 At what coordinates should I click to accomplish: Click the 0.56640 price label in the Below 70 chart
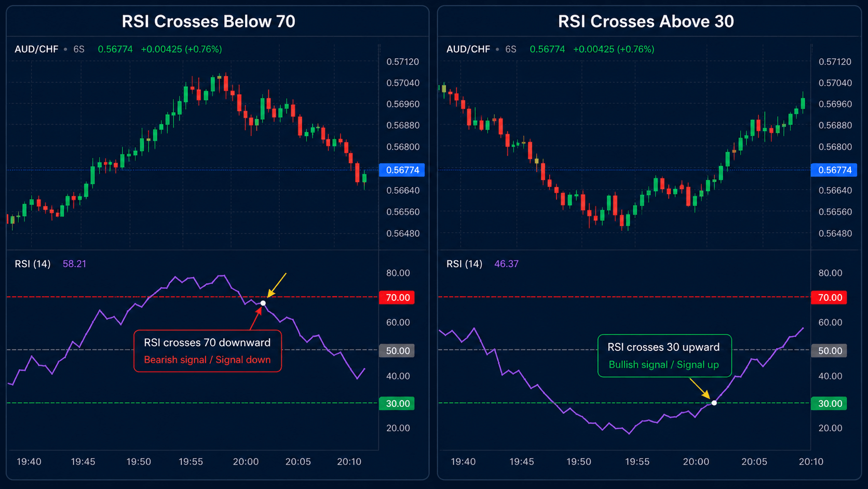[402, 191]
